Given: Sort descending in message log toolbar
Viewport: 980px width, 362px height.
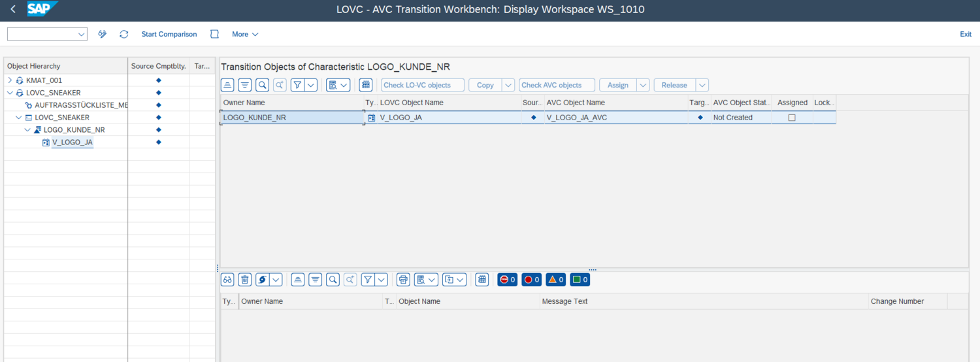Looking at the screenshot, I should coord(316,280).
